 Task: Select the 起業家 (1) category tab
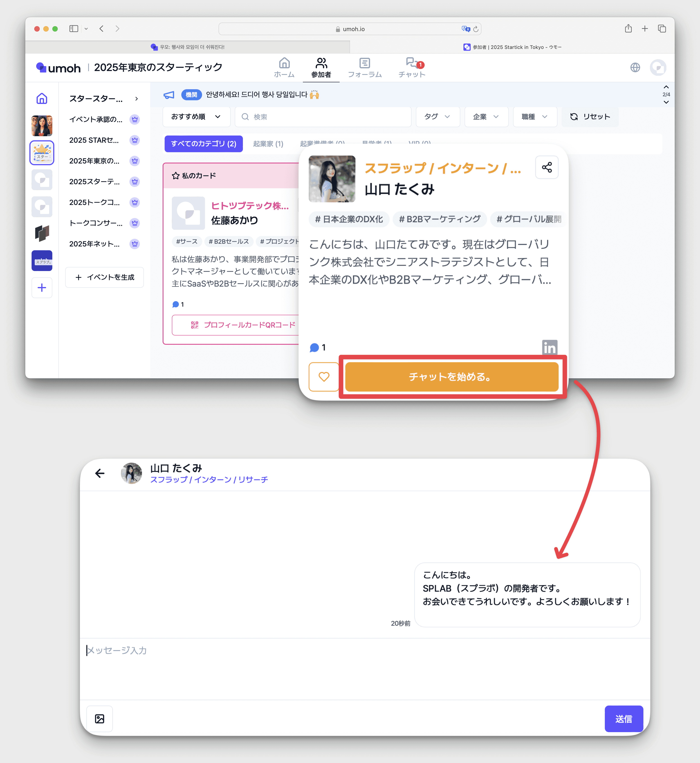(x=268, y=144)
